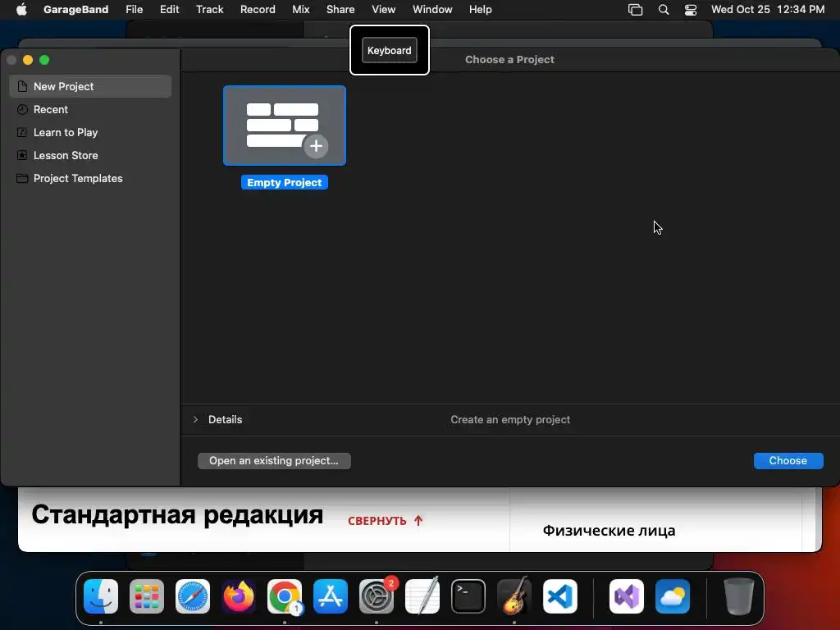Click the СВЕРНУТЬ link in the background window
Viewport: 840px width, 630px height.
tap(386, 521)
